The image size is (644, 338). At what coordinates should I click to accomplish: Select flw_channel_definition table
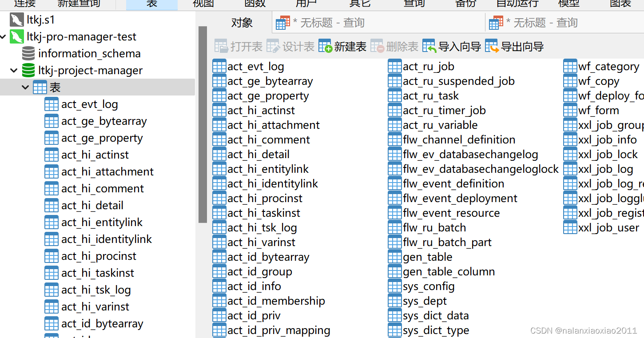point(459,140)
